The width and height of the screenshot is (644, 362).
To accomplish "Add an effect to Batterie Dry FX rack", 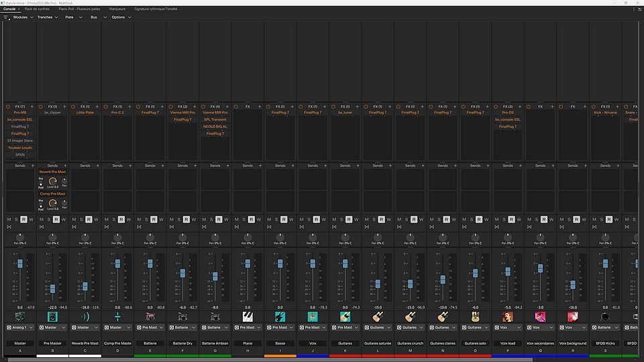I will coord(195,107).
